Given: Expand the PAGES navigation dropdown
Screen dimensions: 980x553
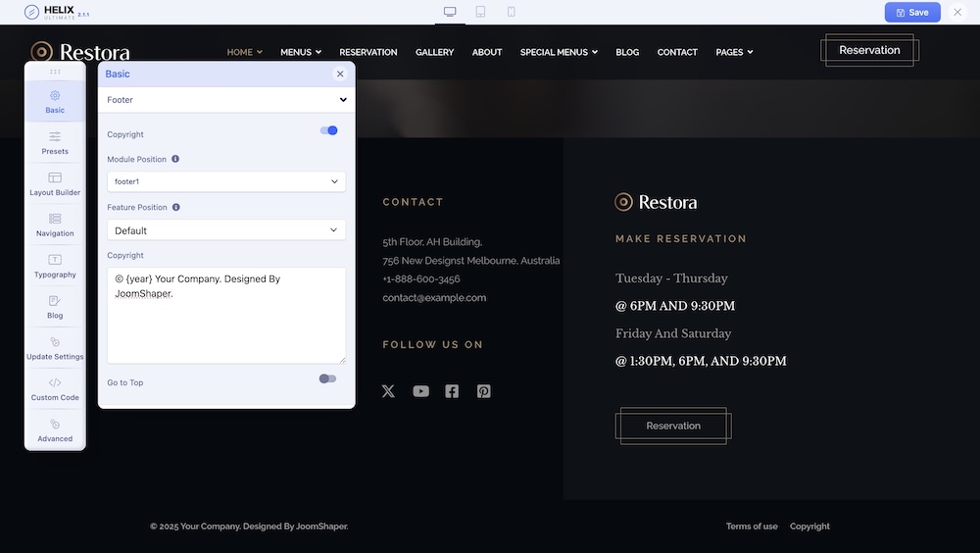Looking at the screenshot, I should [x=734, y=52].
